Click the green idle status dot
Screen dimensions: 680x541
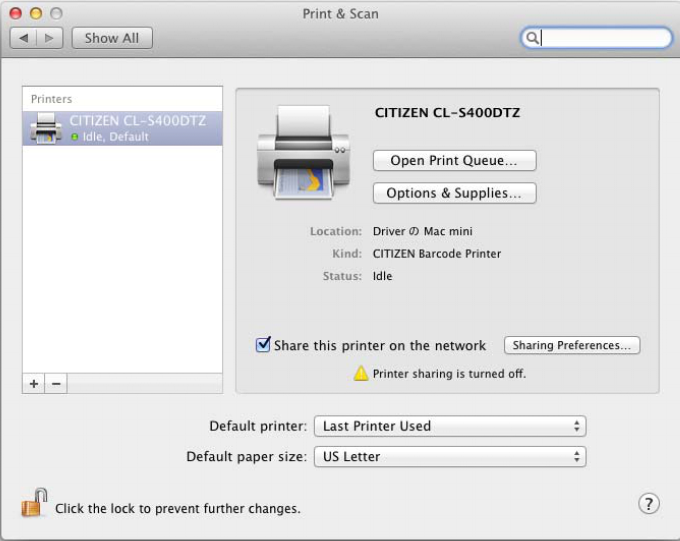(75, 137)
